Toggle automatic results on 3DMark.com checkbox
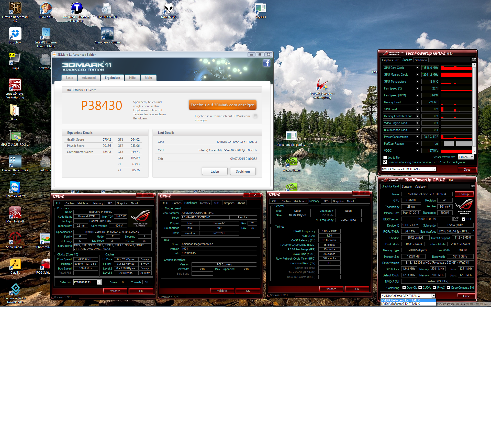This screenshot has height=448, width=491. click(255, 116)
